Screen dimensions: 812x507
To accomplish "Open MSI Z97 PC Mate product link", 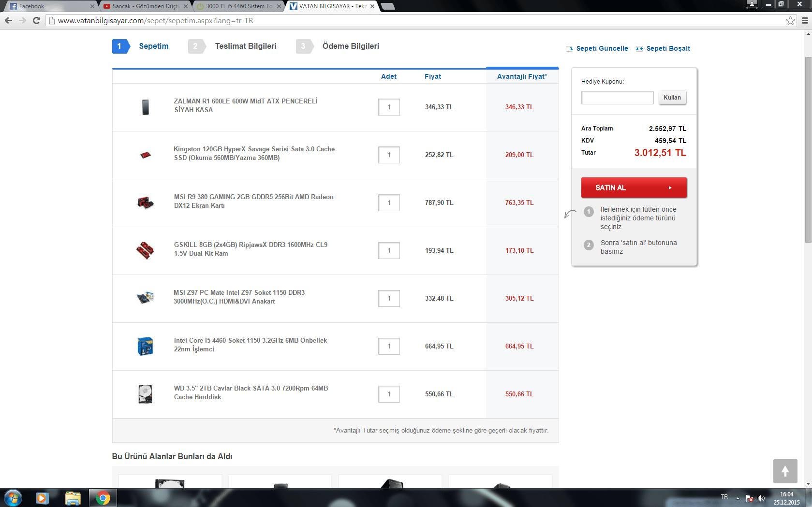I will (x=239, y=297).
